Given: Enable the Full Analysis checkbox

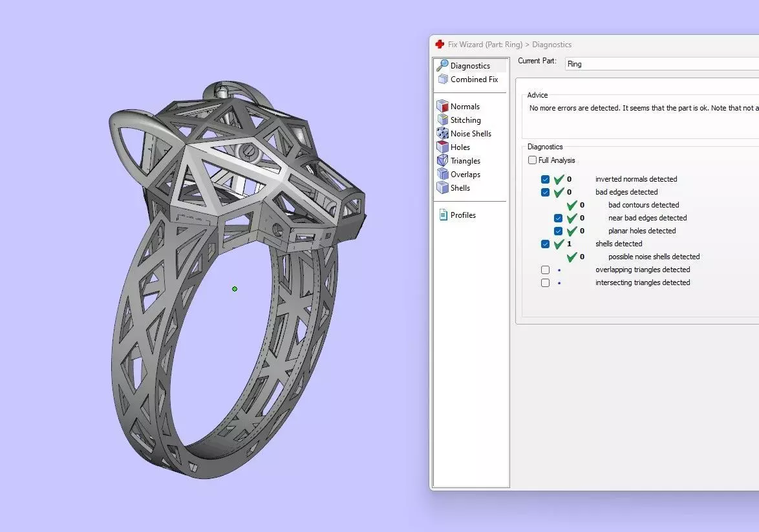Looking at the screenshot, I should click(x=533, y=160).
